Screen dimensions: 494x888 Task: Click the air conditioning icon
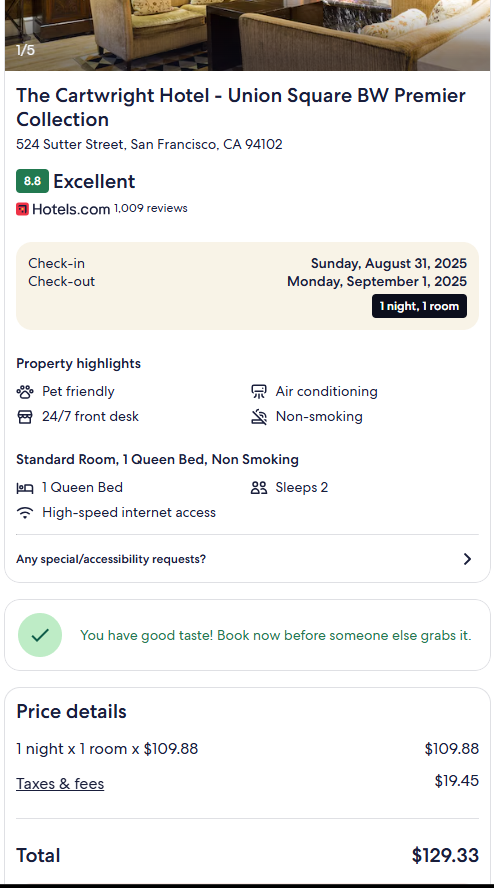click(x=258, y=391)
